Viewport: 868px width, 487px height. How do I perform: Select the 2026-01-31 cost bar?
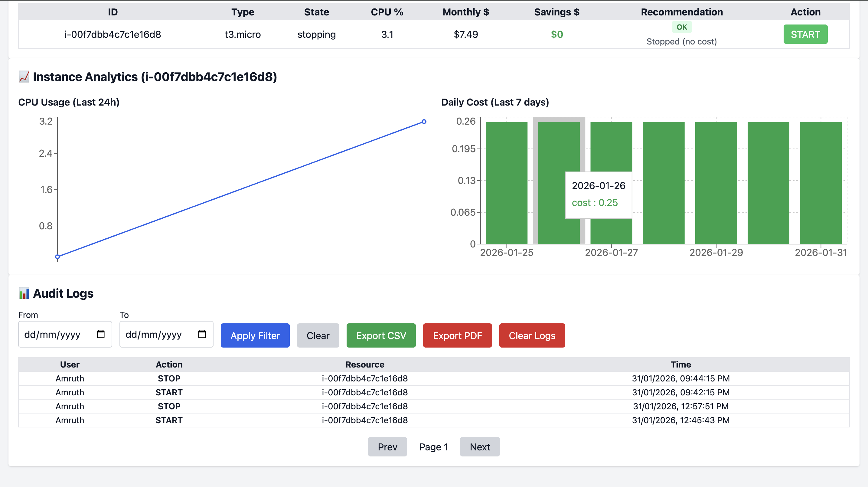click(x=820, y=183)
